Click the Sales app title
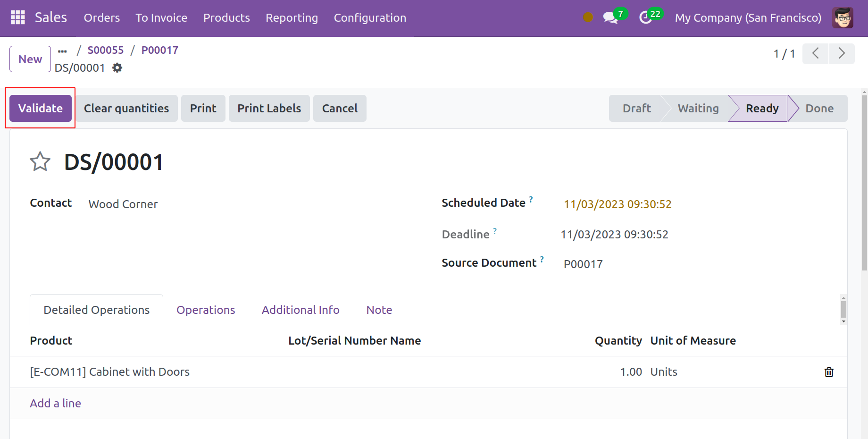This screenshot has height=439, width=868. (x=51, y=17)
